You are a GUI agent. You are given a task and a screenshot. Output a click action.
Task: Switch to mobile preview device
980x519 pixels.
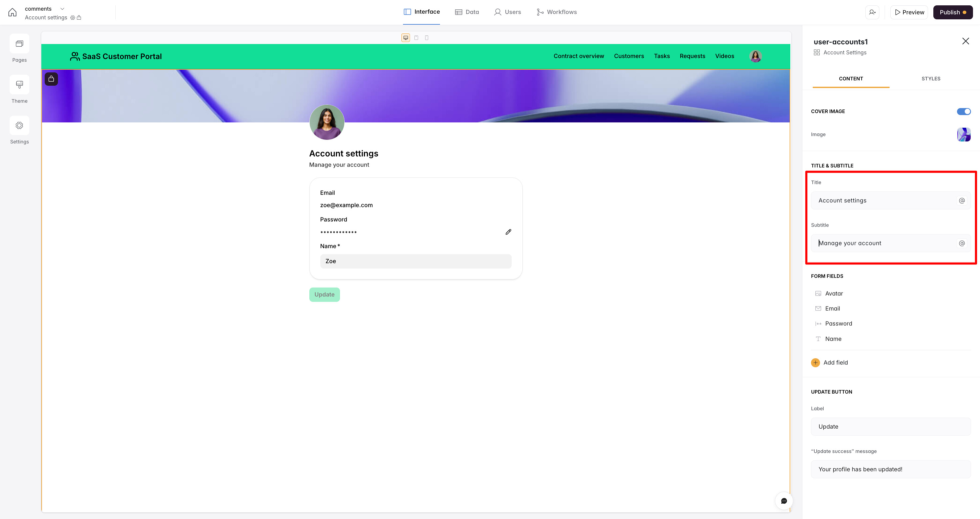click(426, 38)
